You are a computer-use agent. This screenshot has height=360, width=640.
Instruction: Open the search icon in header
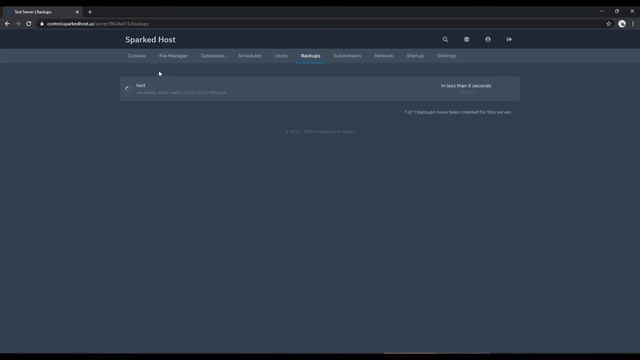(445, 40)
